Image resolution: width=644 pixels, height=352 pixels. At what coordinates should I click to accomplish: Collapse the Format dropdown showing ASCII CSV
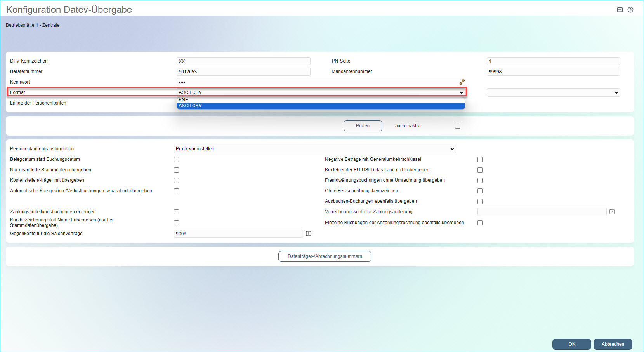(321, 92)
